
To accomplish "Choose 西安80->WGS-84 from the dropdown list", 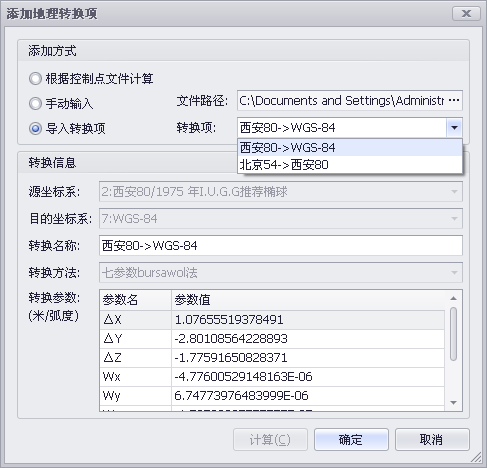I will pyautogui.click(x=350, y=148).
